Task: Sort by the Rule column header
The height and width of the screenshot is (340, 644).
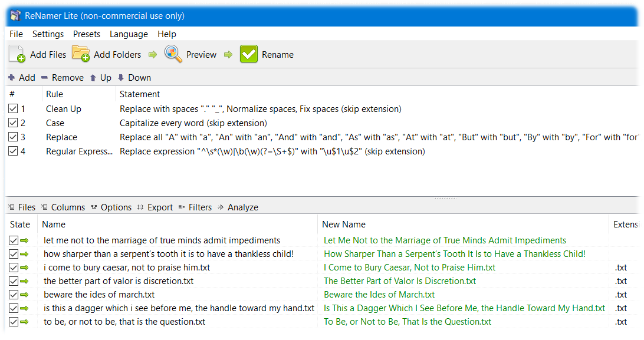Action: tap(54, 94)
